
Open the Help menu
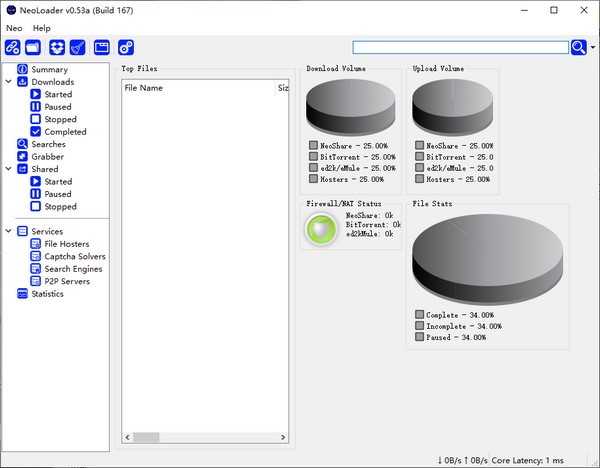[x=41, y=28]
